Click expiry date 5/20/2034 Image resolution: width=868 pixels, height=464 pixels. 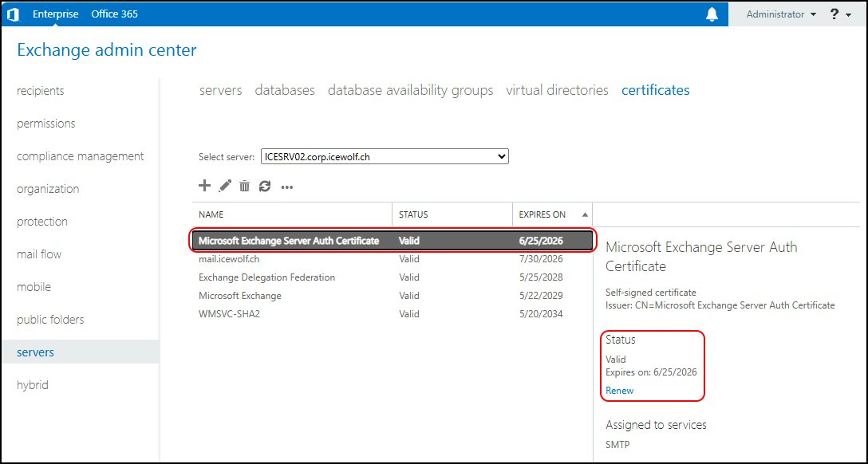pos(541,314)
